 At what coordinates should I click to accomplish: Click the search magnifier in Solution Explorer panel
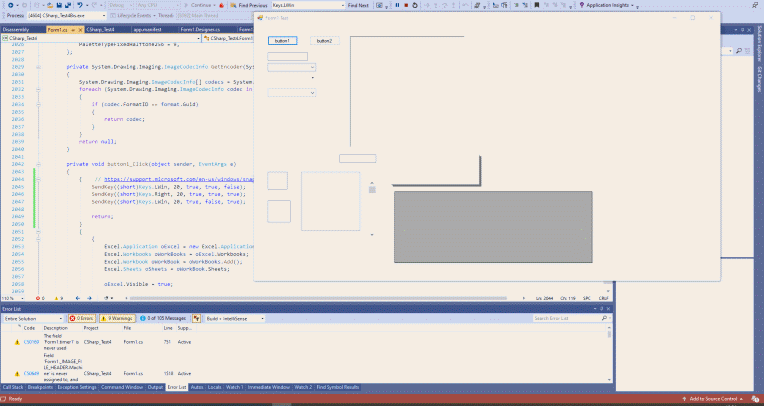[739, 51]
